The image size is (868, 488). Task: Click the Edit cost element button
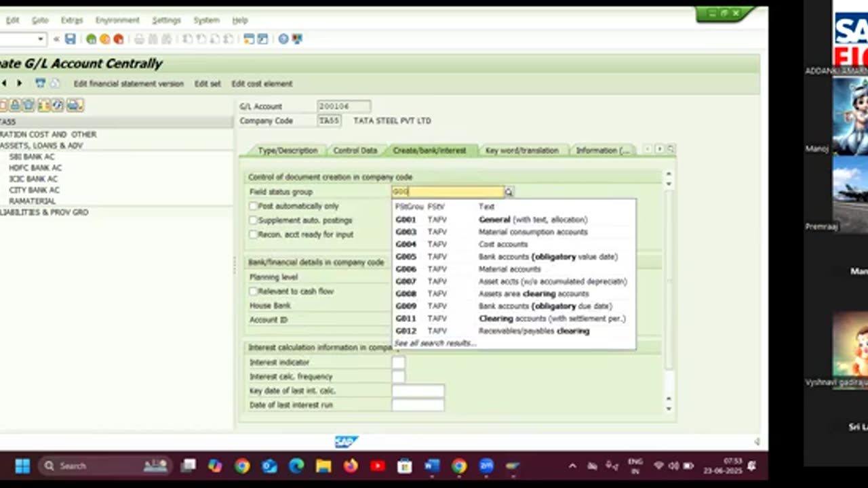click(262, 84)
